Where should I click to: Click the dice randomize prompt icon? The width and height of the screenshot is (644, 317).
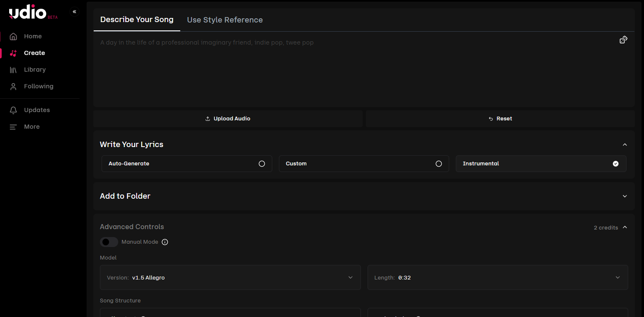click(x=623, y=40)
